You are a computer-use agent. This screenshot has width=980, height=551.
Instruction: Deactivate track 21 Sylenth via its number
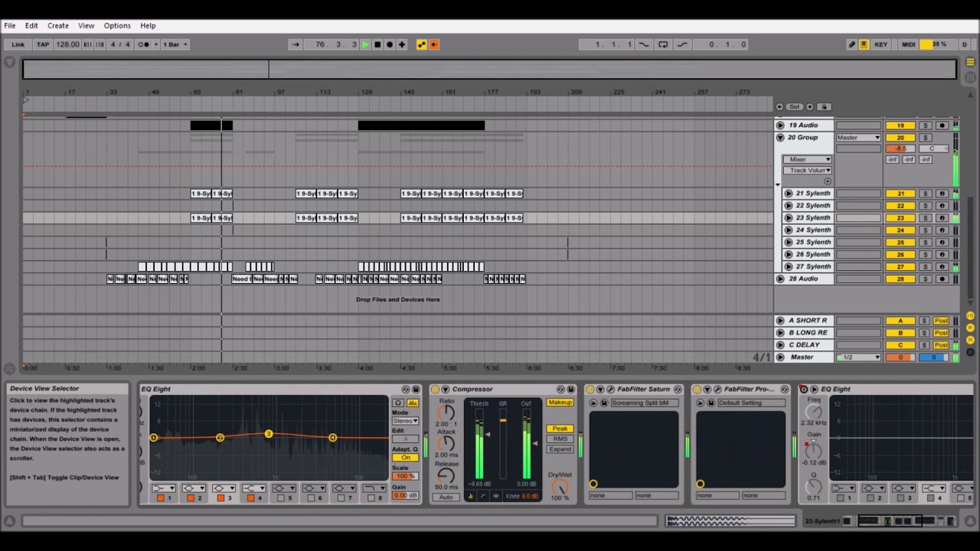click(x=900, y=194)
